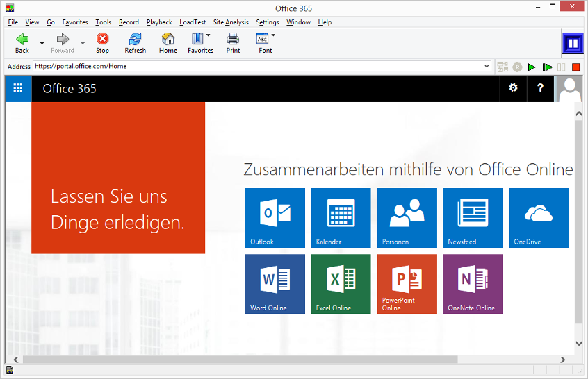Click the horizontal scrollbar right arrow
The image size is (588, 379).
(x=562, y=360)
